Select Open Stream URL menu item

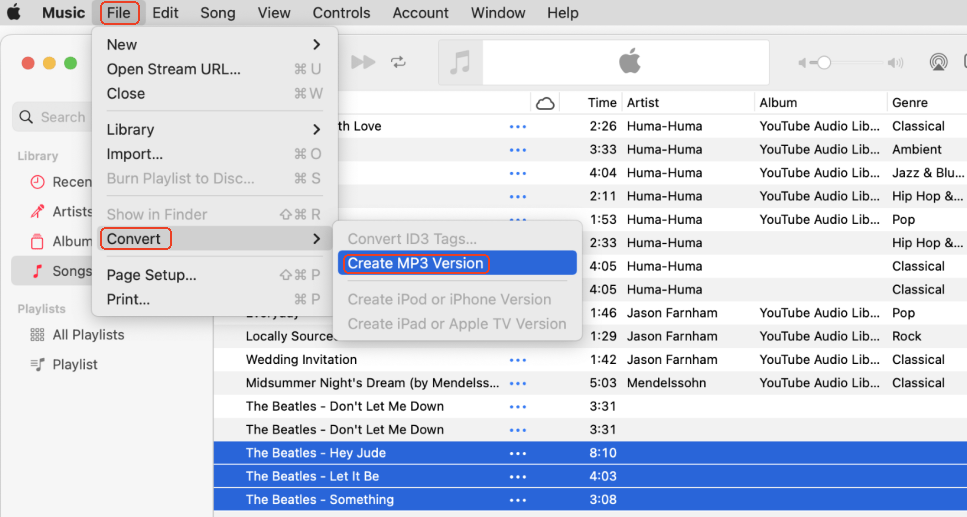173,69
